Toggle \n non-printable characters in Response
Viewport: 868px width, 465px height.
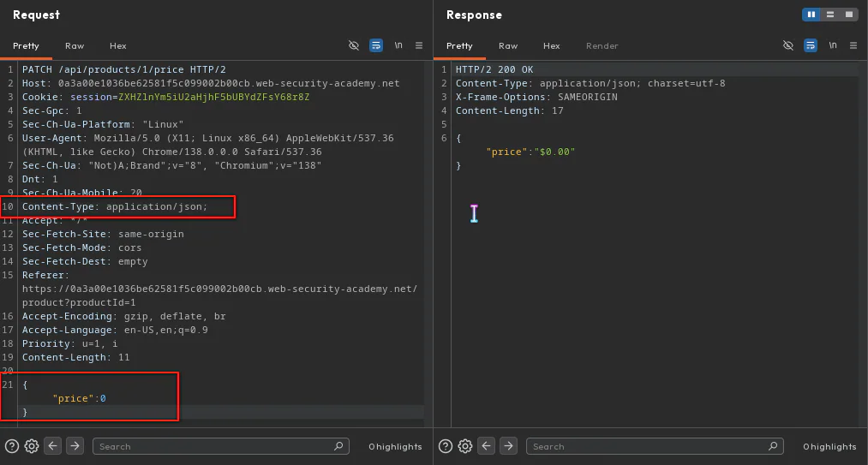point(833,45)
